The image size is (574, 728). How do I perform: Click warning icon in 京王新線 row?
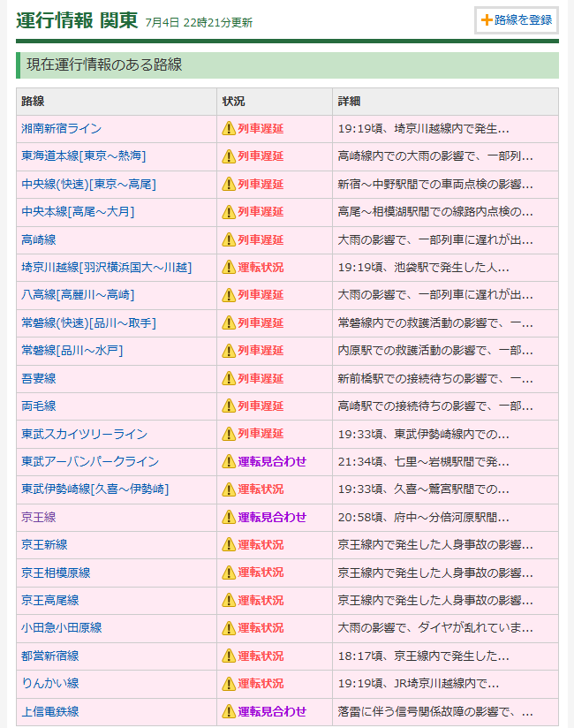[229, 544]
